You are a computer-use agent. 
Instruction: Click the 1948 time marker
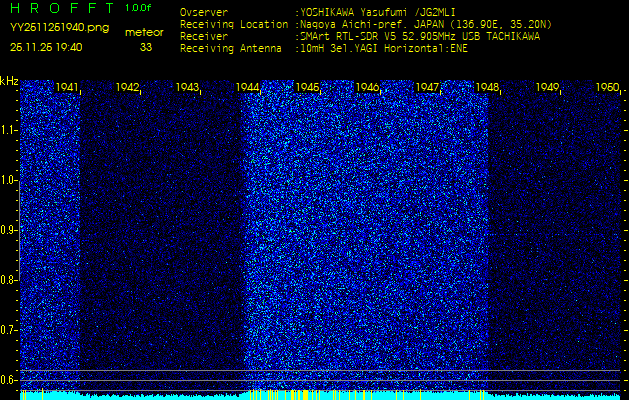(x=487, y=87)
